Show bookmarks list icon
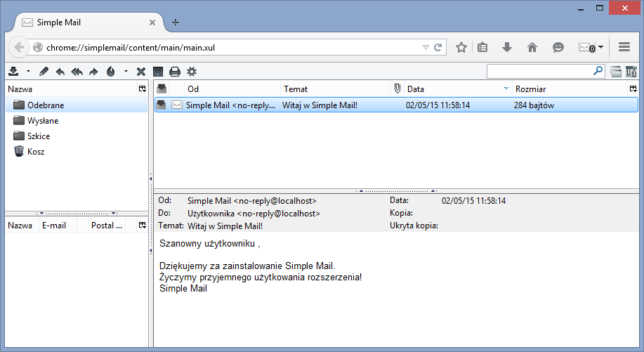The image size is (644, 352). pos(482,47)
